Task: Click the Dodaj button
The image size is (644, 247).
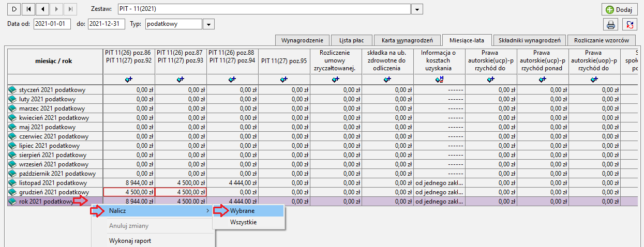Action: coord(619,9)
